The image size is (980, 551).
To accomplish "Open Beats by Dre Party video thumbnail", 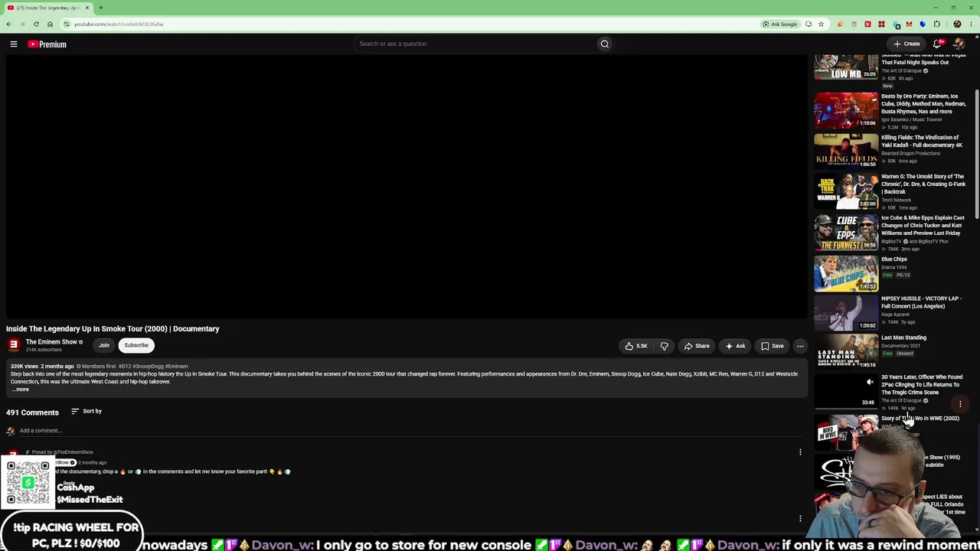I will click(846, 110).
